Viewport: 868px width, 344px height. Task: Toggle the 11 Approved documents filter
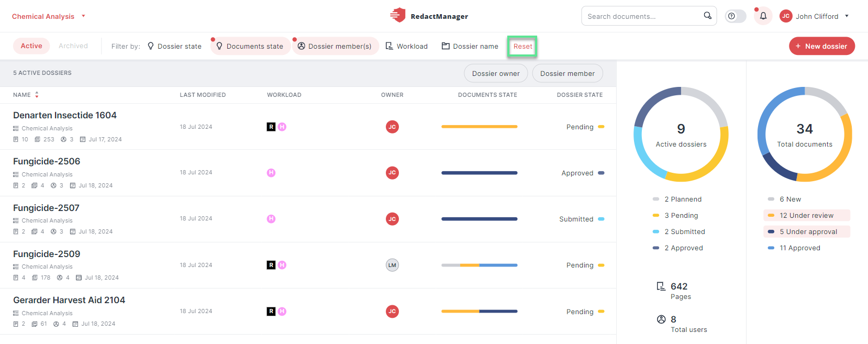pyautogui.click(x=794, y=248)
